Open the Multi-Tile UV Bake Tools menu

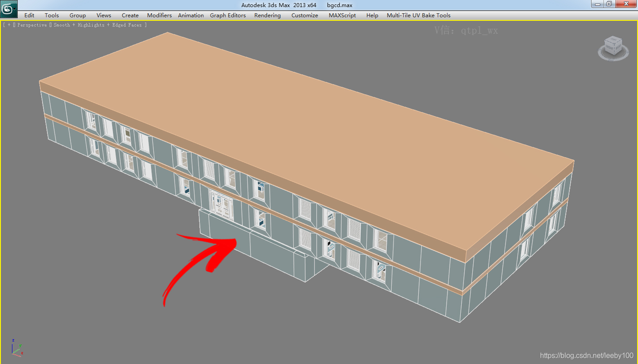419,15
